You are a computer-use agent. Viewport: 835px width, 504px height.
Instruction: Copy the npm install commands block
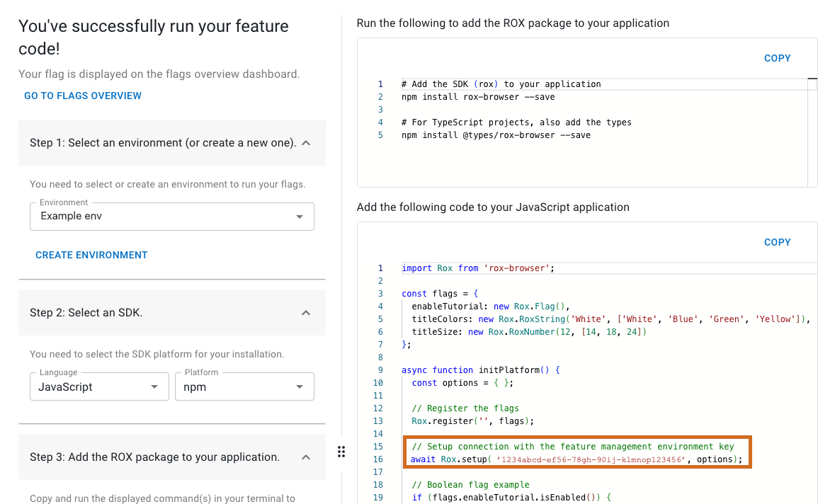777,58
